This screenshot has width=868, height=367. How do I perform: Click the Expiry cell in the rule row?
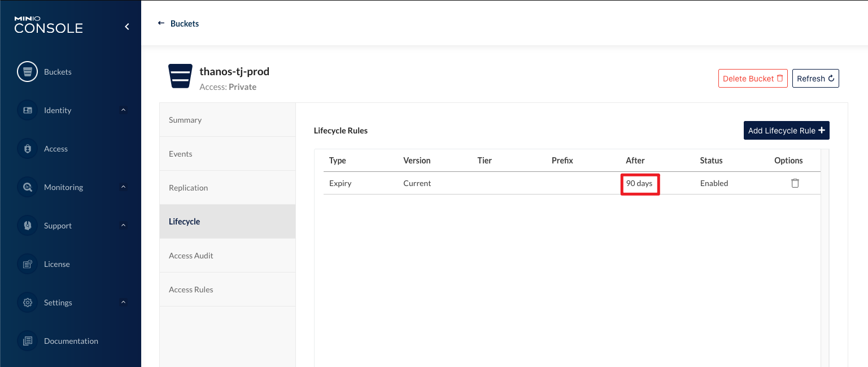coord(341,183)
